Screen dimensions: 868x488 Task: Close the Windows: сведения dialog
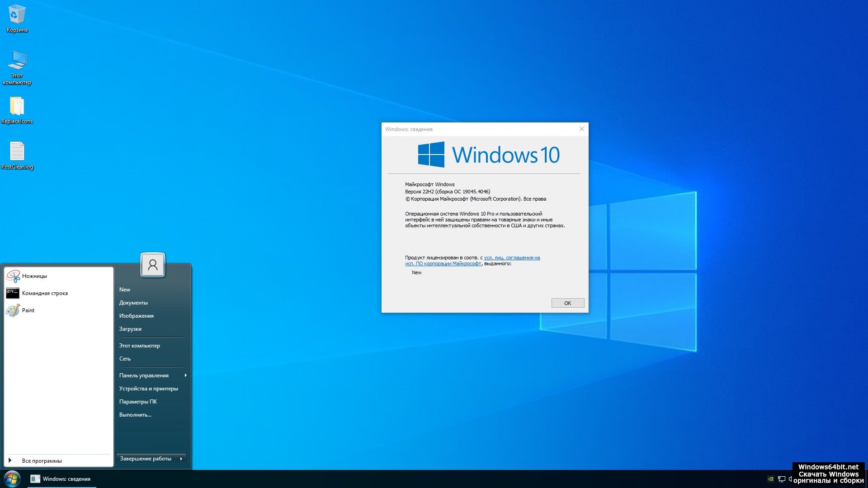[582, 129]
